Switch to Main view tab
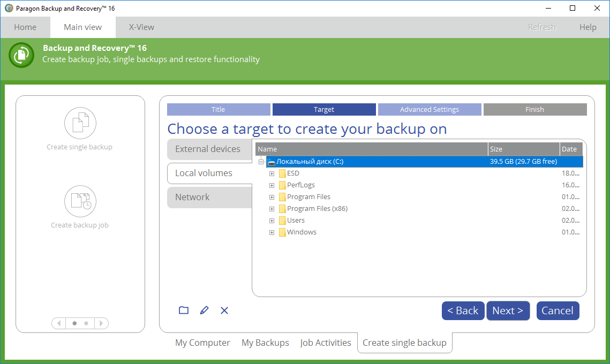610x364 pixels. (x=83, y=27)
